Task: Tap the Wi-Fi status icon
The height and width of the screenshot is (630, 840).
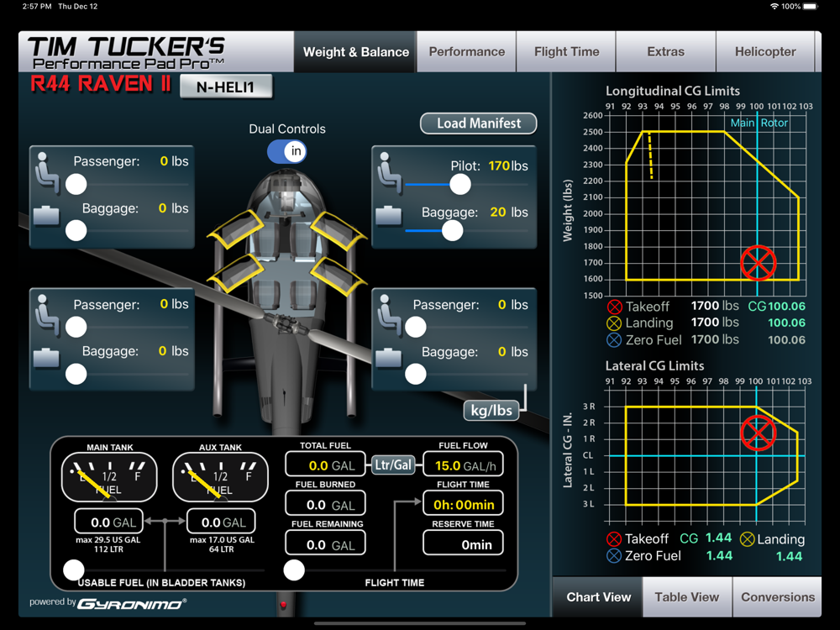Action: [x=774, y=7]
